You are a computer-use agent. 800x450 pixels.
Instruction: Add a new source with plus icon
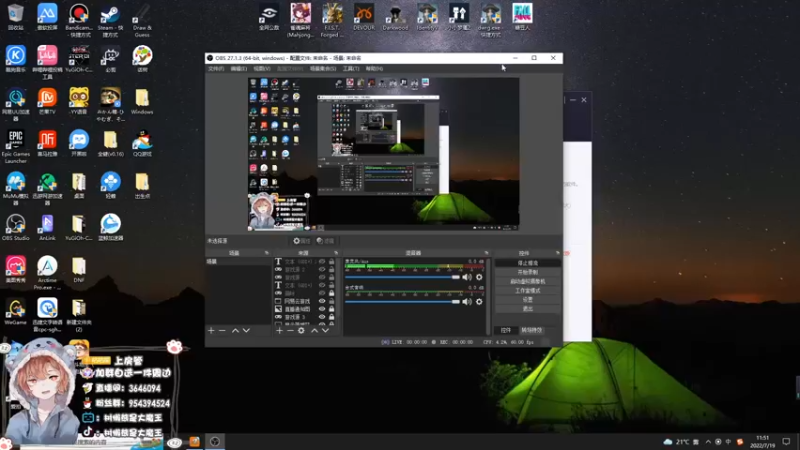click(x=279, y=331)
